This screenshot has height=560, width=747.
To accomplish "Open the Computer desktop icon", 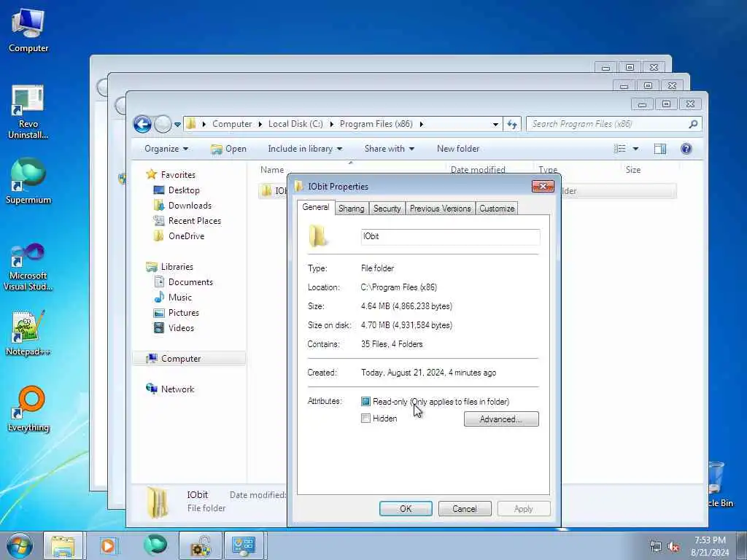I will (x=28, y=30).
